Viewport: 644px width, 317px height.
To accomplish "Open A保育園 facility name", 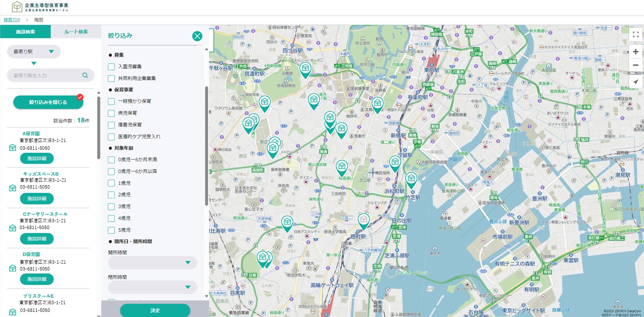I will [x=31, y=134].
